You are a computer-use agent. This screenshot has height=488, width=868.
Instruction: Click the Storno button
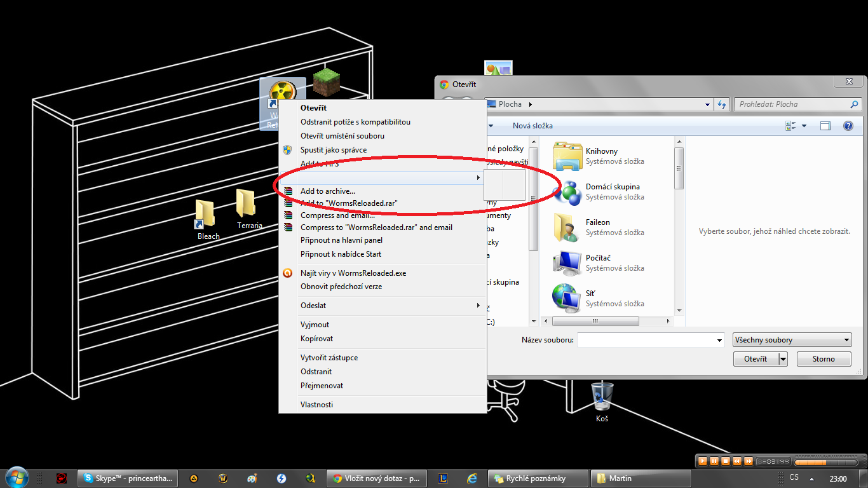coord(824,359)
